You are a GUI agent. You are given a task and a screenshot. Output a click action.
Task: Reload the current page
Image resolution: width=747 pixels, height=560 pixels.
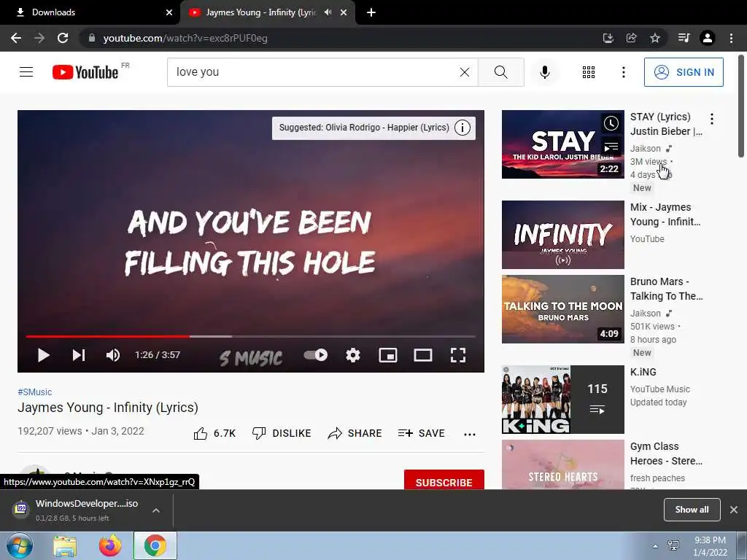click(63, 38)
